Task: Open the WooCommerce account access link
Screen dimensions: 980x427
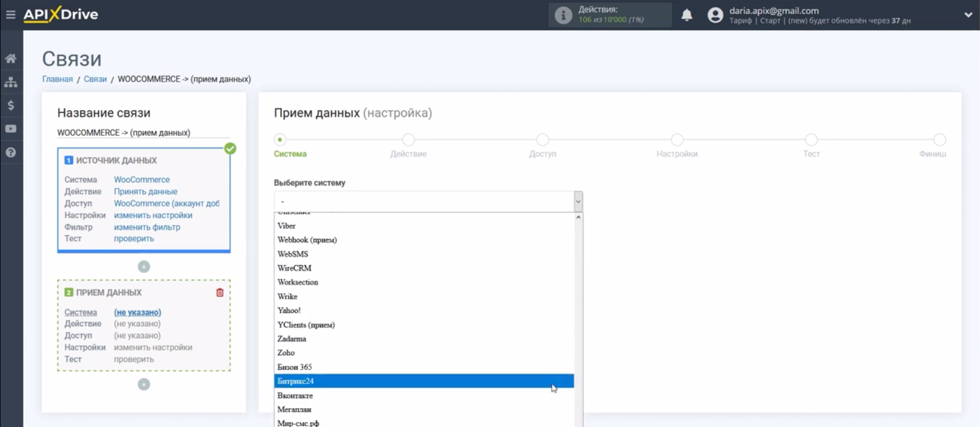Action: [x=166, y=203]
